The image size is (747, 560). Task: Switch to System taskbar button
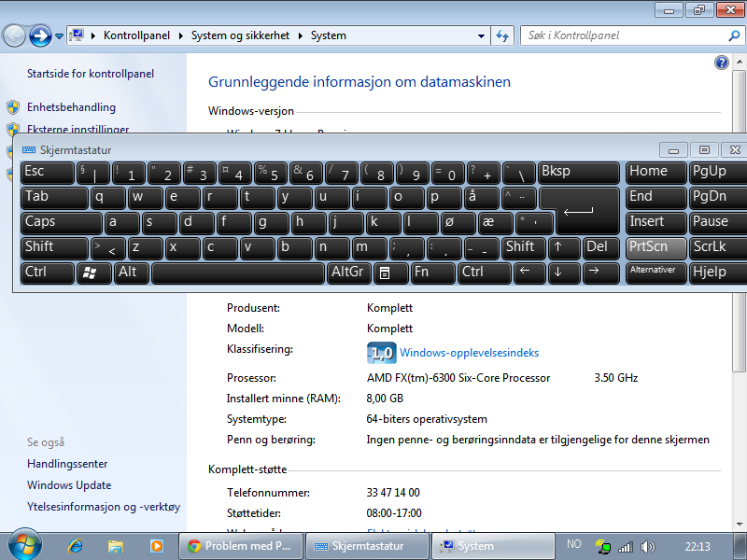coord(493,546)
